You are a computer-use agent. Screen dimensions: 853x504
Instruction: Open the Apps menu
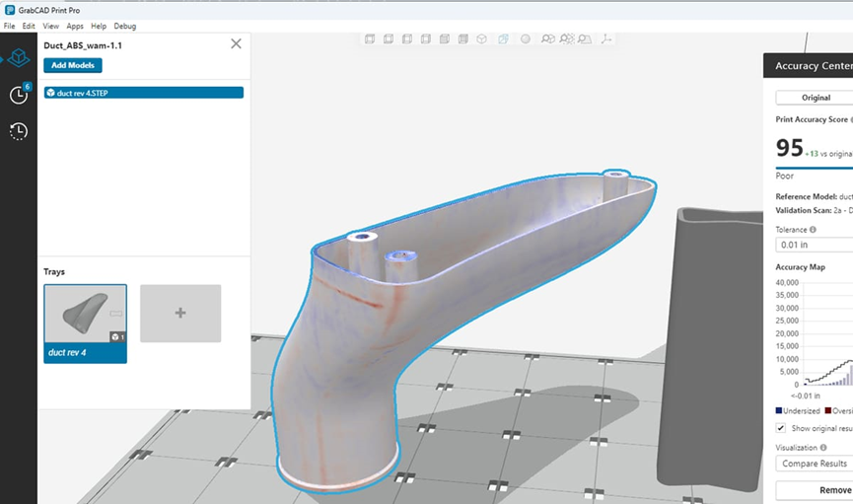(x=75, y=26)
